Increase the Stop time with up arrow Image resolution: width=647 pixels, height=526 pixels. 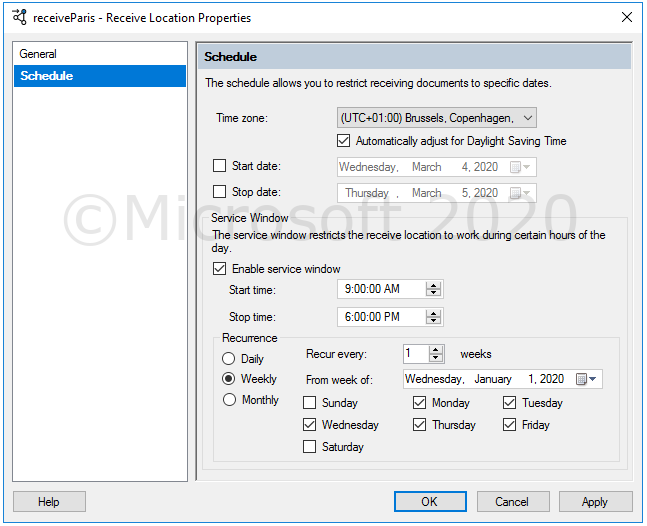click(x=433, y=314)
